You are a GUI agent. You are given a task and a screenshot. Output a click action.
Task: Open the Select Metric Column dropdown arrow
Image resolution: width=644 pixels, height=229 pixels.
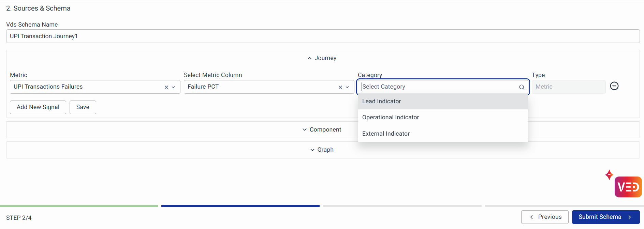347,87
